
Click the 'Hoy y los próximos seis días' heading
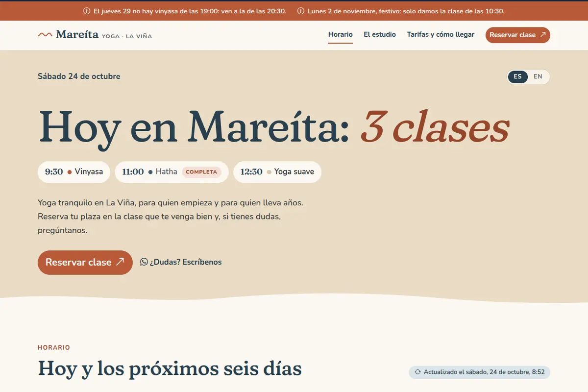coord(170,368)
